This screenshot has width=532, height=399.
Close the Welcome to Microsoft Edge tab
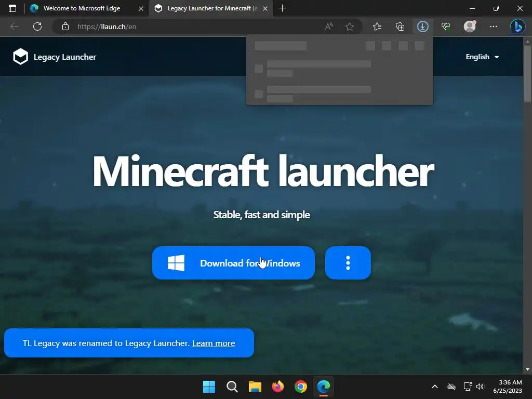141,8
